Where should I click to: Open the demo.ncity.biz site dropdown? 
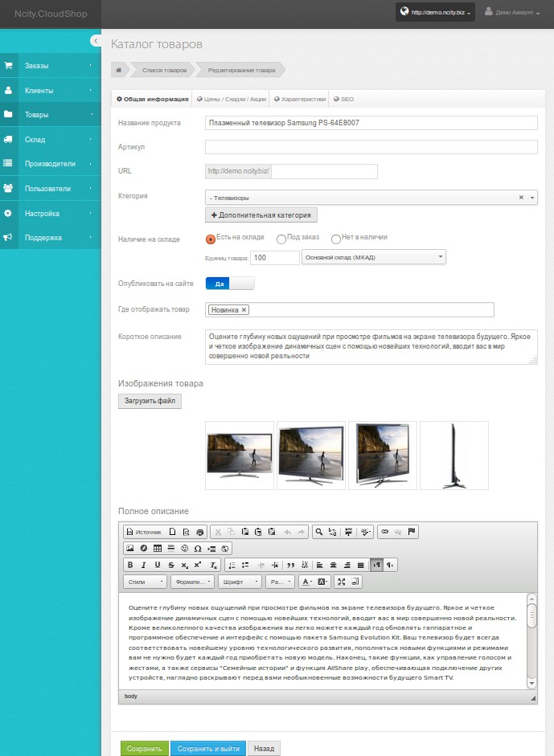pos(435,12)
